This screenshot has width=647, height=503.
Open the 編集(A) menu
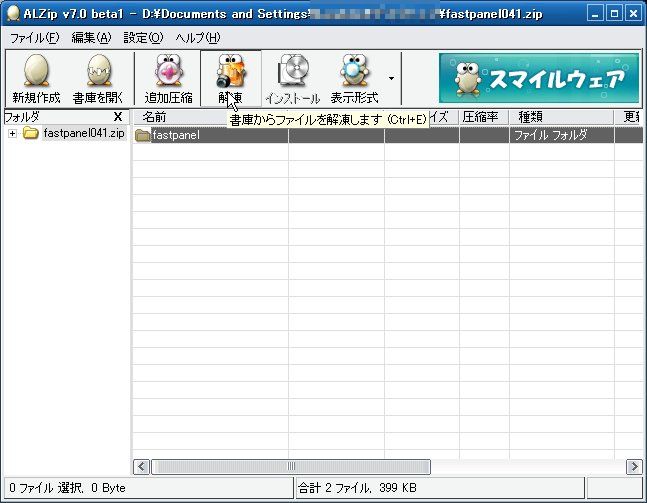[x=91, y=38]
